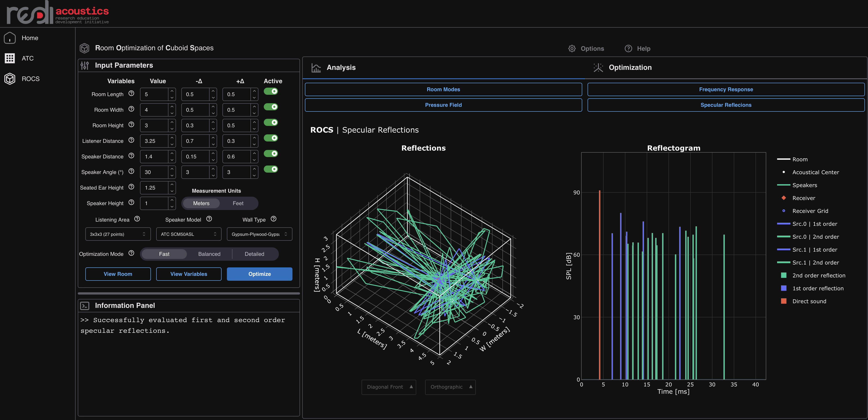Expand the Speaker Model ATC SCM50ASL dropdown
Screen dimensions: 868x420
(188, 234)
